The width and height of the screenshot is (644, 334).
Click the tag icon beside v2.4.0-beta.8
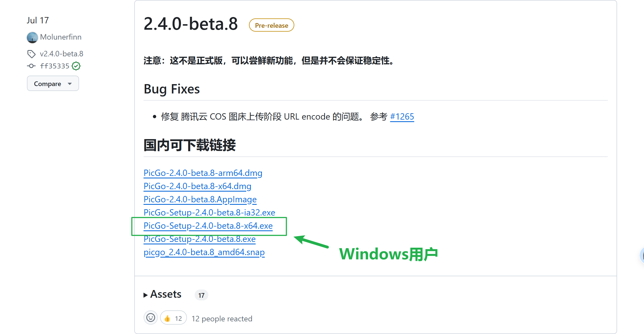click(31, 54)
